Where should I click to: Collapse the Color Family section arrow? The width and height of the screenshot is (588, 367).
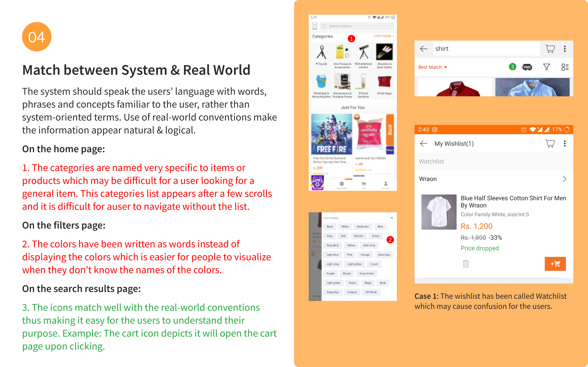[392, 218]
